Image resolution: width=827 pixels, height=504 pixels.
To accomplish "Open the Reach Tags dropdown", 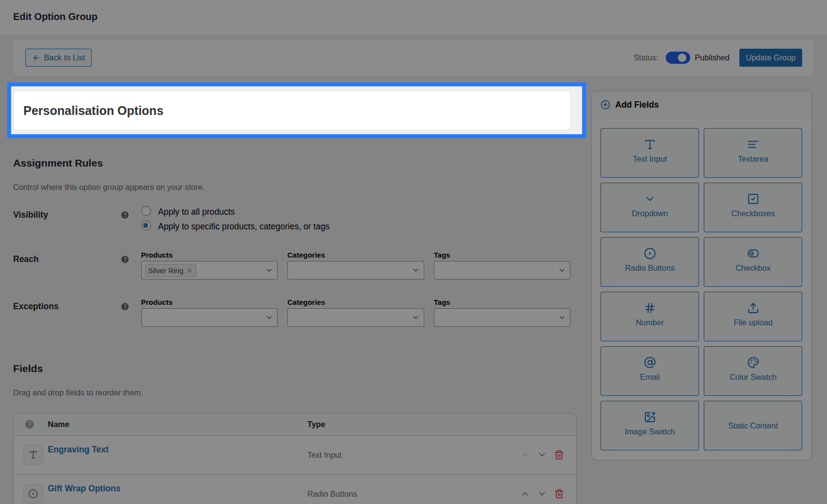I will 502,270.
